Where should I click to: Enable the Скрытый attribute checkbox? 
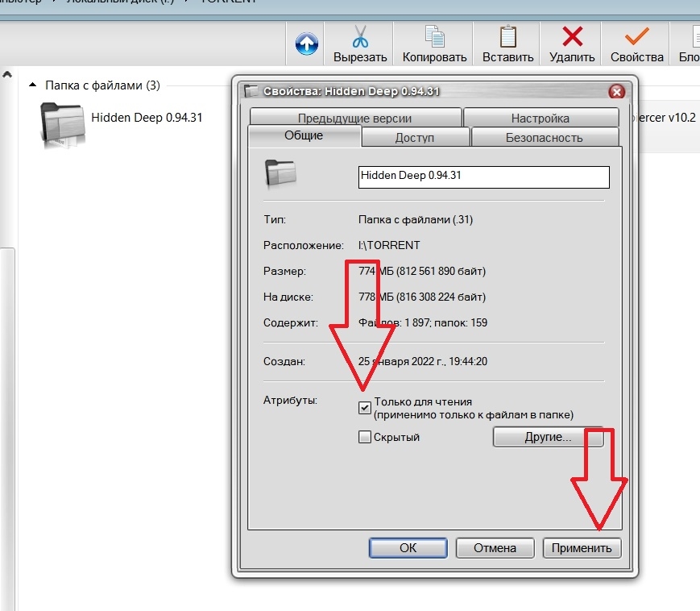point(365,437)
